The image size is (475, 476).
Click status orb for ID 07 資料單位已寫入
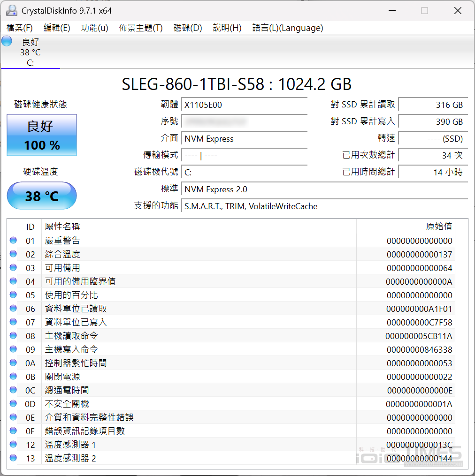pos(13,322)
